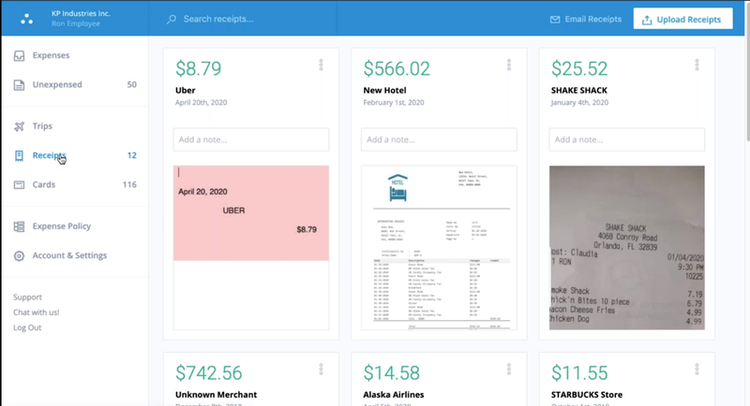
Task: Click the Receipts sidebar icon
Action: [x=19, y=155]
